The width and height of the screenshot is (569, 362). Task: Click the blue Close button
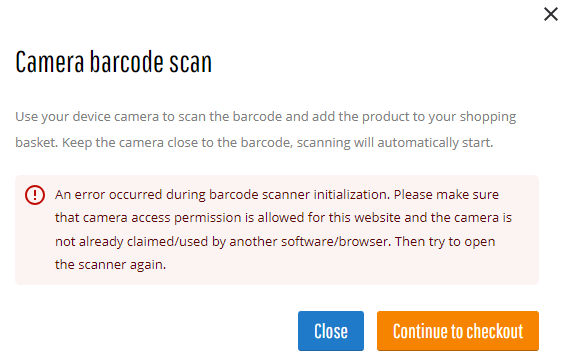331,331
